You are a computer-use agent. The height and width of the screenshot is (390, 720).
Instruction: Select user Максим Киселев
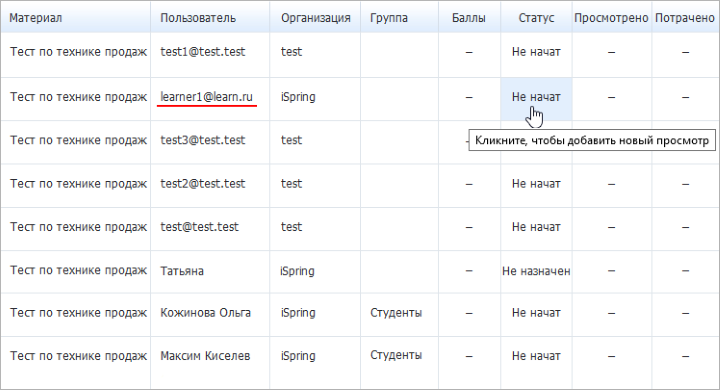tap(205, 356)
